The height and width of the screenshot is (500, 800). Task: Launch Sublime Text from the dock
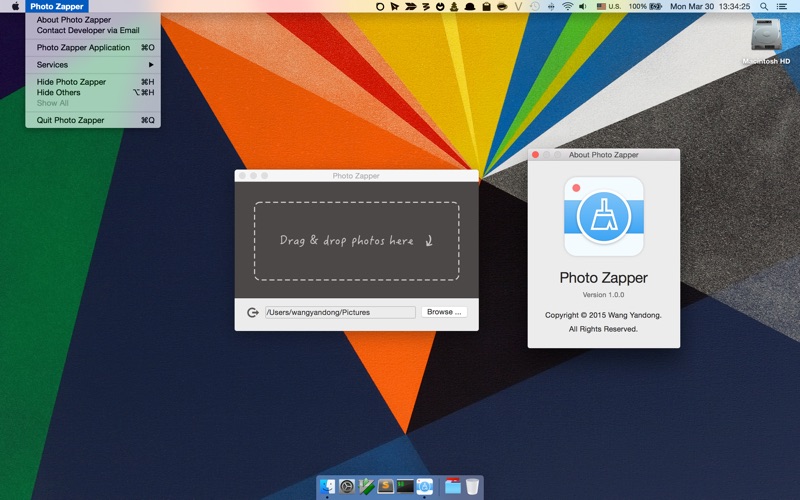[x=386, y=486]
